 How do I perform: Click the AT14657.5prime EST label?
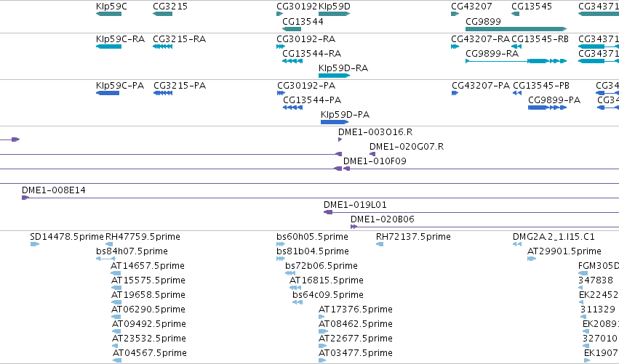148,266
